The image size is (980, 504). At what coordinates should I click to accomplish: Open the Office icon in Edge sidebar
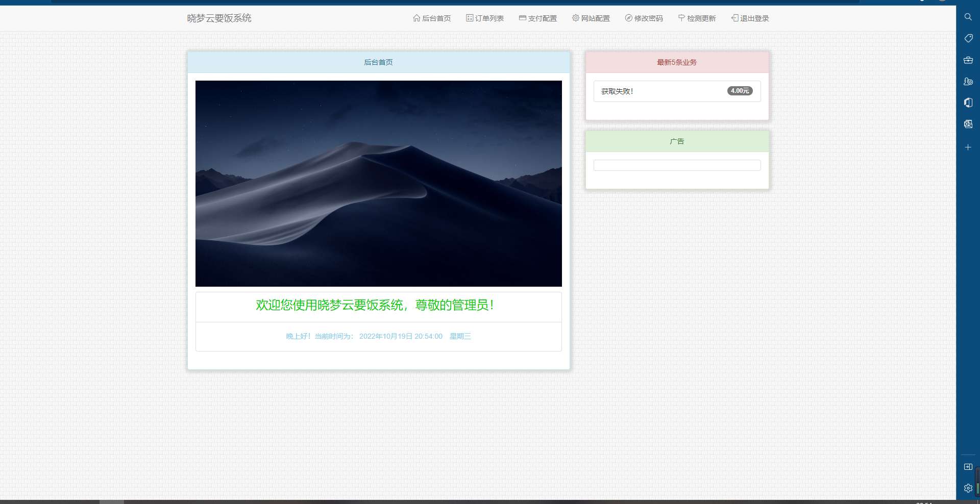click(x=968, y=103)
